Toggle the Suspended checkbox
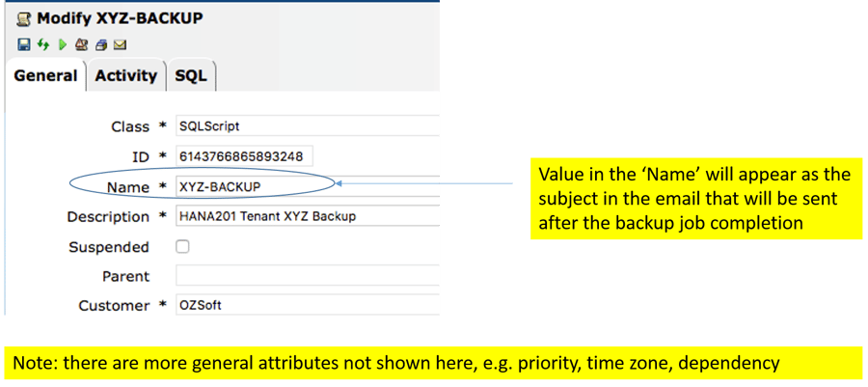 tap(182, 246)
